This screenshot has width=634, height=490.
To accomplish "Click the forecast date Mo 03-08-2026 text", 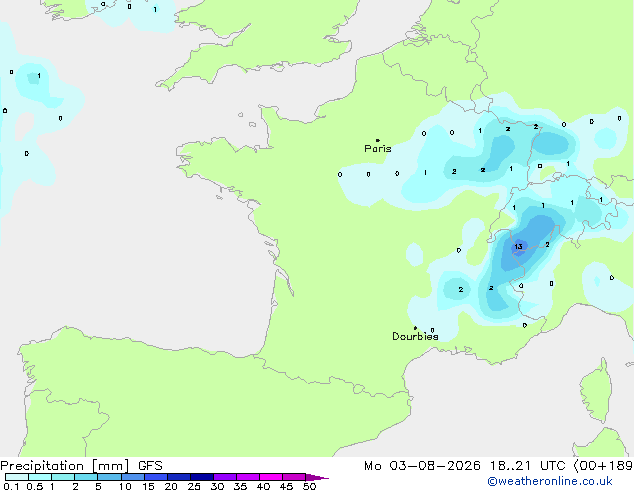I will pyautogui.click(x=422, y=466).
